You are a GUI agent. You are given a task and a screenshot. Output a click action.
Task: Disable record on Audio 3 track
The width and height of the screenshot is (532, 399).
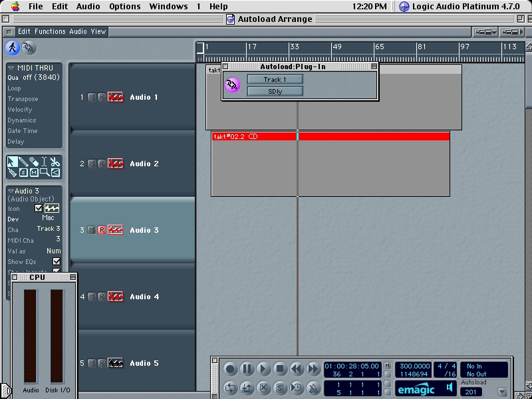[102, 230]
